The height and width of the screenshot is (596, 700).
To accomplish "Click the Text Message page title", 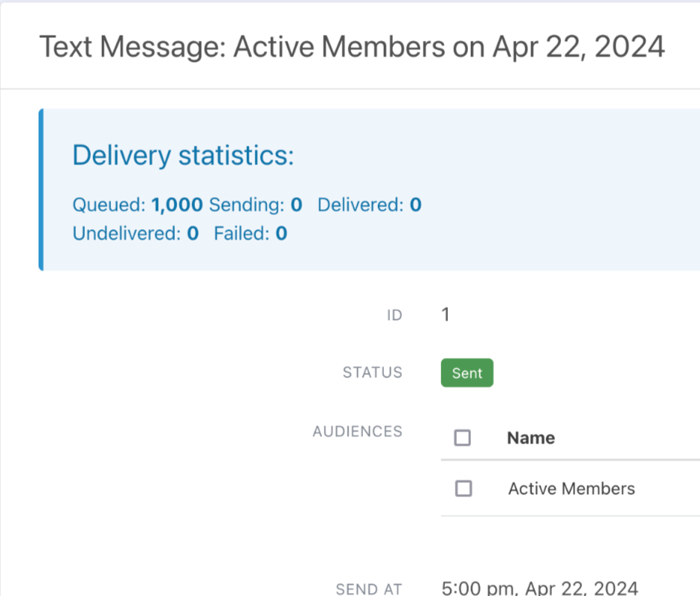I will (x=351, y=47).
